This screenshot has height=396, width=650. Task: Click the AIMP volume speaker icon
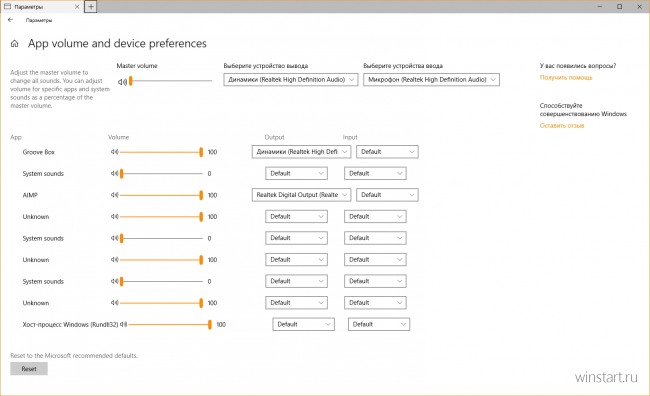pos(114,195)
